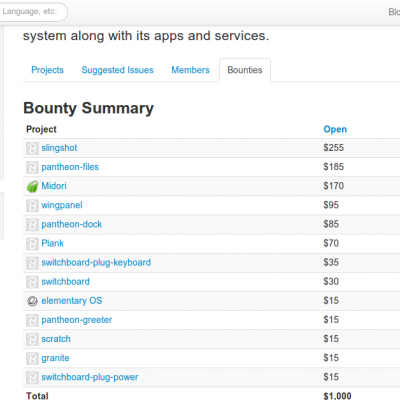The image size is (400, 400).
Task: Click the green Midori leaf icon
Action: [32, 186]
